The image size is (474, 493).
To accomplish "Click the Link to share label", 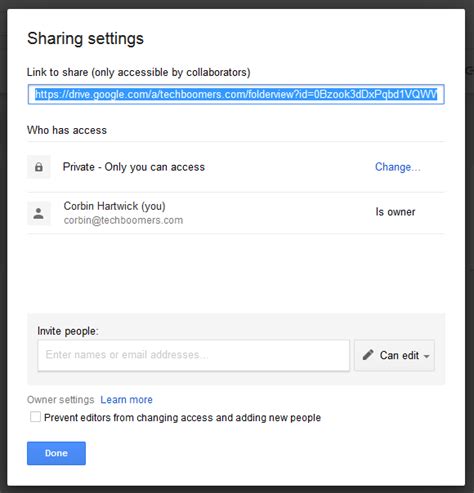I will click(138, 72).
